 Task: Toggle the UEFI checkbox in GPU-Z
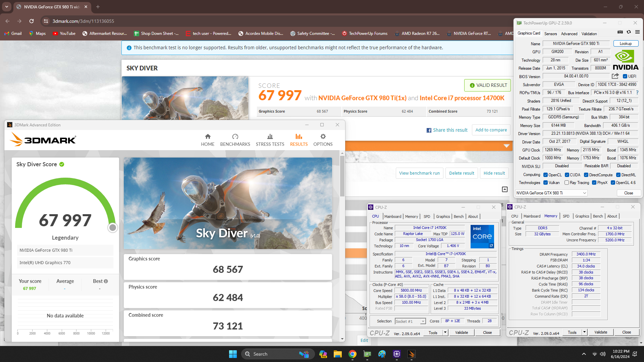625,76
